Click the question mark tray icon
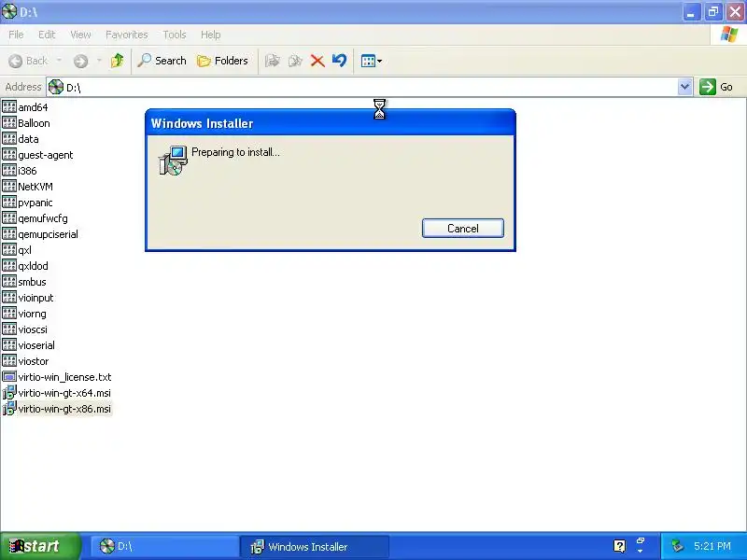Screen dimensions: 747x560 pos(619,546)
